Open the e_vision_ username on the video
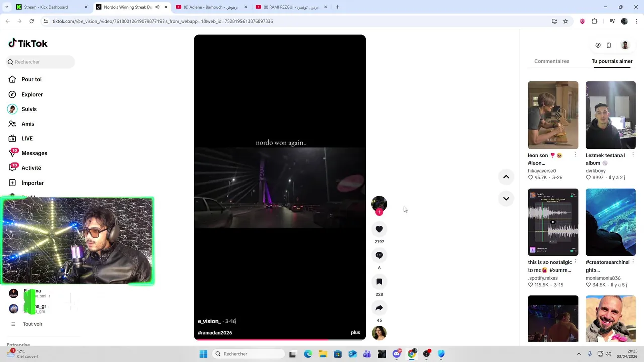Screen dimensions: 644x362 pyautogui.click(x=209, y=321)
